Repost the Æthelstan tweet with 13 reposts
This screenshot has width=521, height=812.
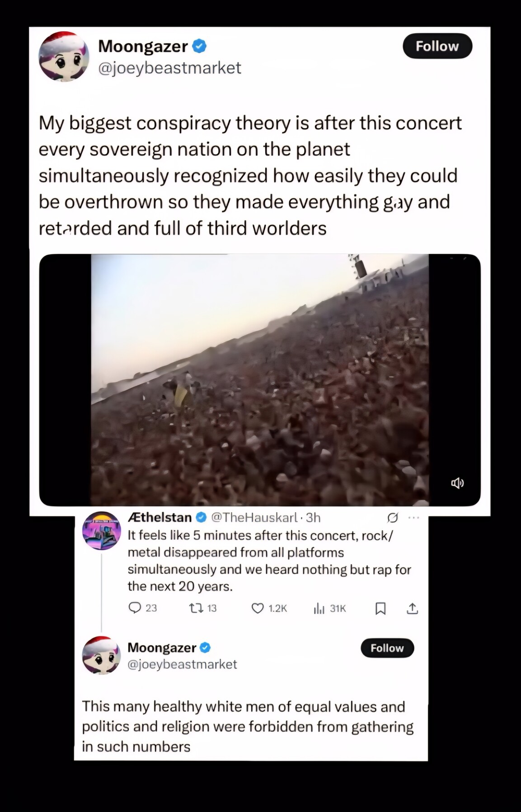pos(195,608)
